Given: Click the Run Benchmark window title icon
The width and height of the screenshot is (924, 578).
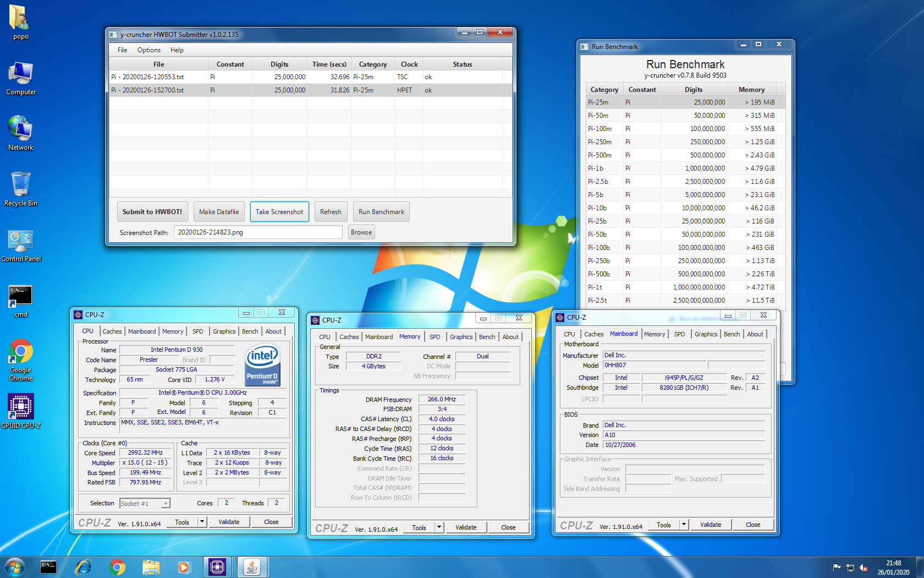Looking at the screenshot, I should 584,47.
